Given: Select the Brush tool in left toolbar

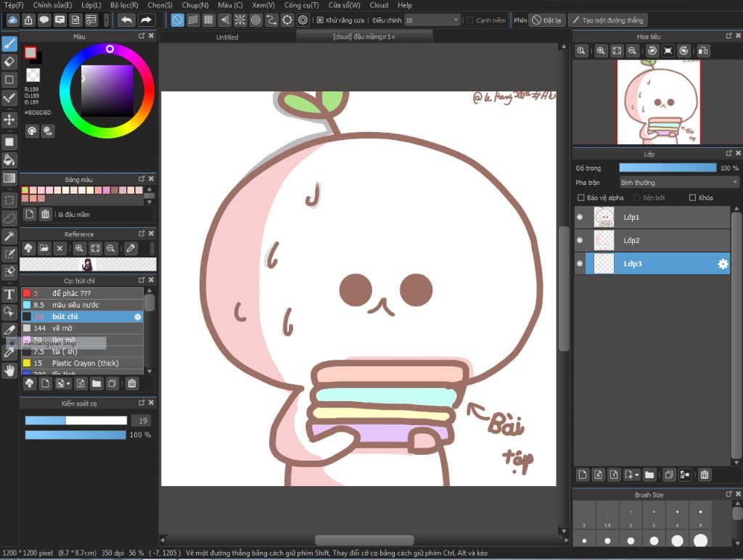Looking at the screenshot, I should click(9, 44).
